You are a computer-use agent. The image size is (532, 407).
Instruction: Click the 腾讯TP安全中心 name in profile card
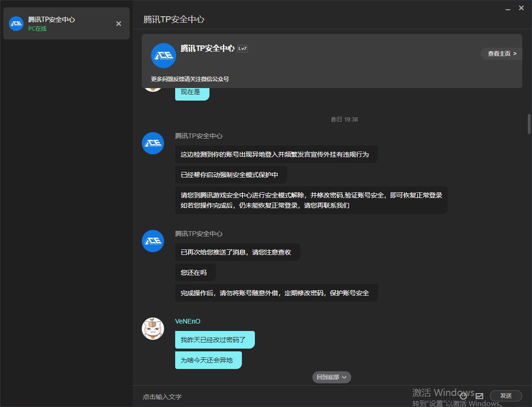point(207,49)
